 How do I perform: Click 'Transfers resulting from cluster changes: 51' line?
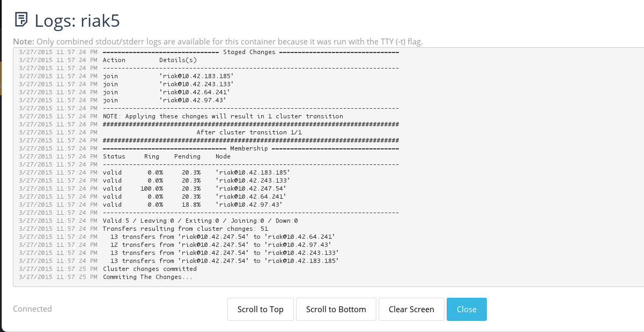click(185, 229)
